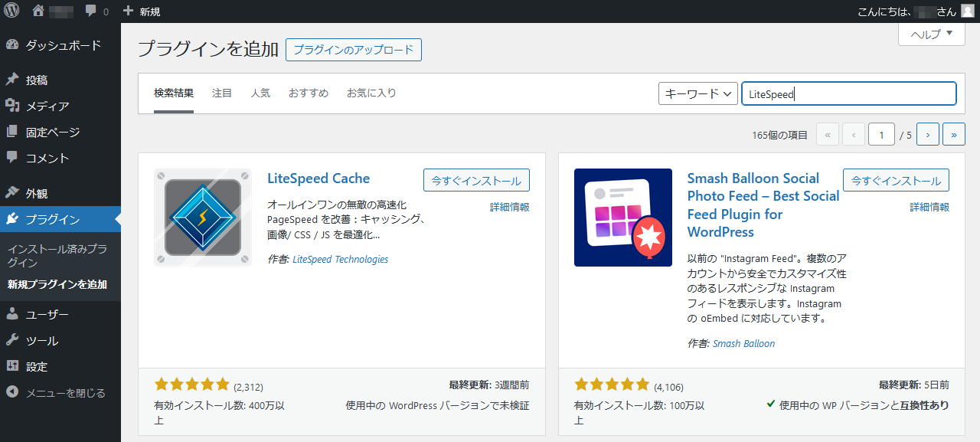
Task: Click the LiteSpeed Cache plugin icon
Action: (203, 218)
